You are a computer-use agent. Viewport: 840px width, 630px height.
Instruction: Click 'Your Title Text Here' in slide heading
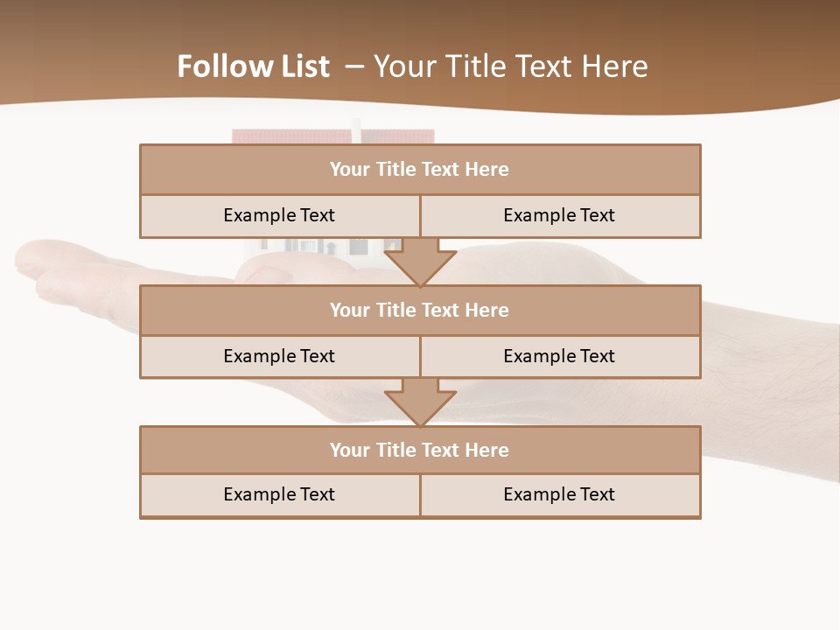(510, 66)
